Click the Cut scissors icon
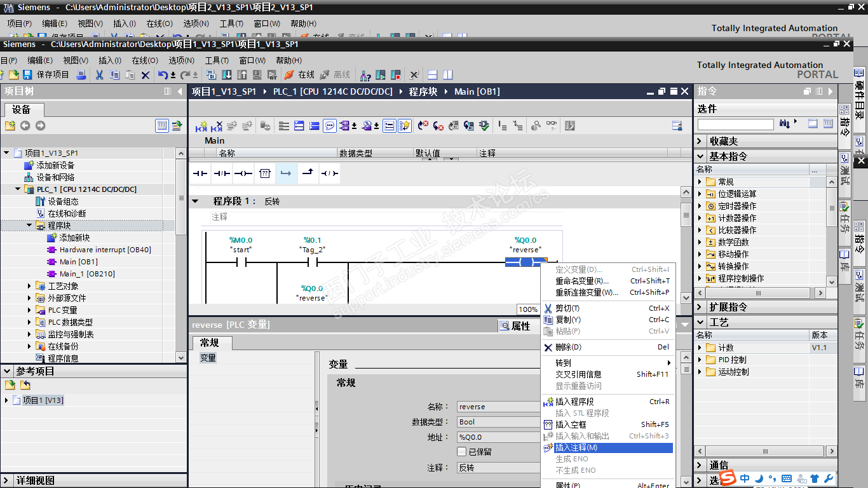The image size is (868, 488). (99, 75)
